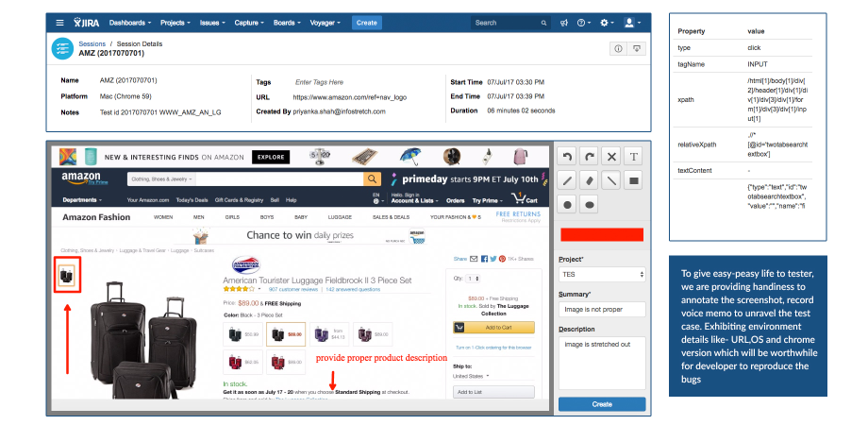This screenshot has width=868, height=425.
Task: Select the purple luggage variant from $44.13
Action: (x=329, y=334)
